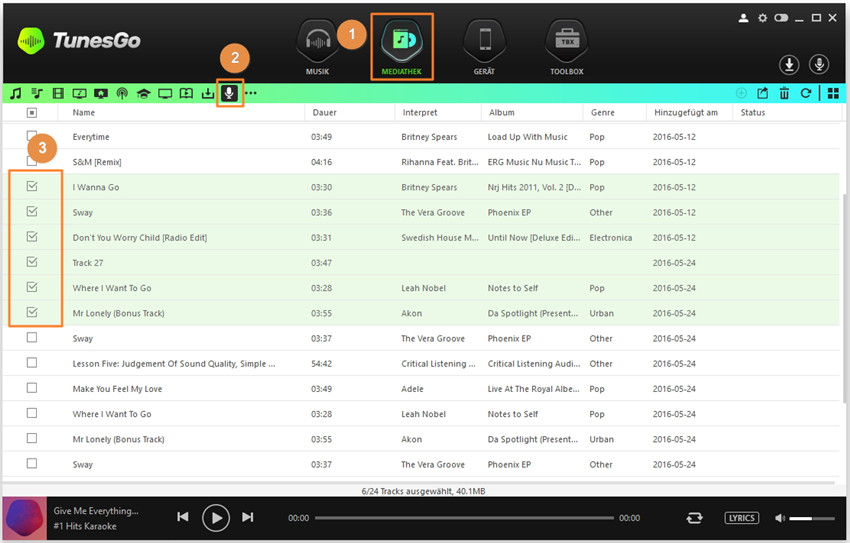The height and width of the screenshot is (543, 850).
Task: Uncheck the Track 27 checkbox
Action: pos(32,262)
